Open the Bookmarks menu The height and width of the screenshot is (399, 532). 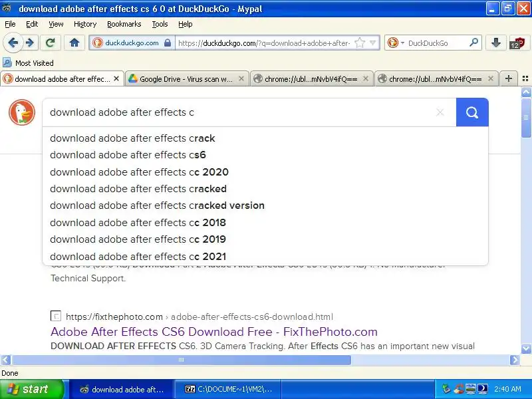point(124,24)
